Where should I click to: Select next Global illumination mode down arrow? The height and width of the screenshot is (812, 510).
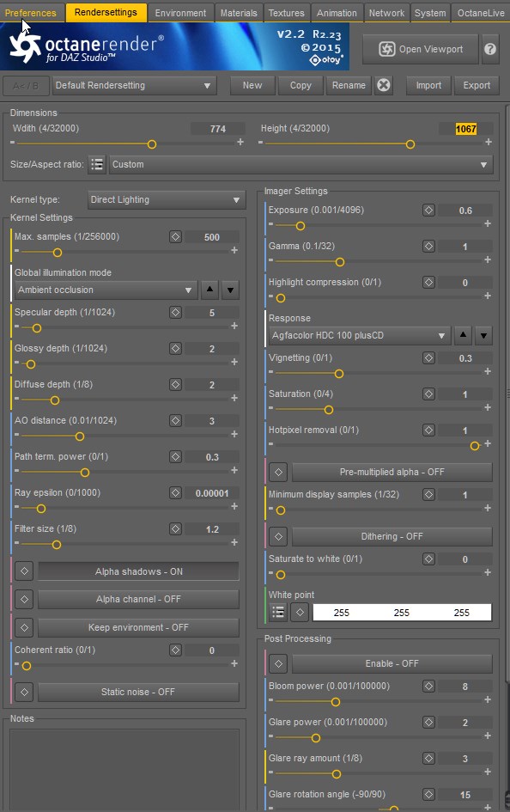[x=230, y=290]
